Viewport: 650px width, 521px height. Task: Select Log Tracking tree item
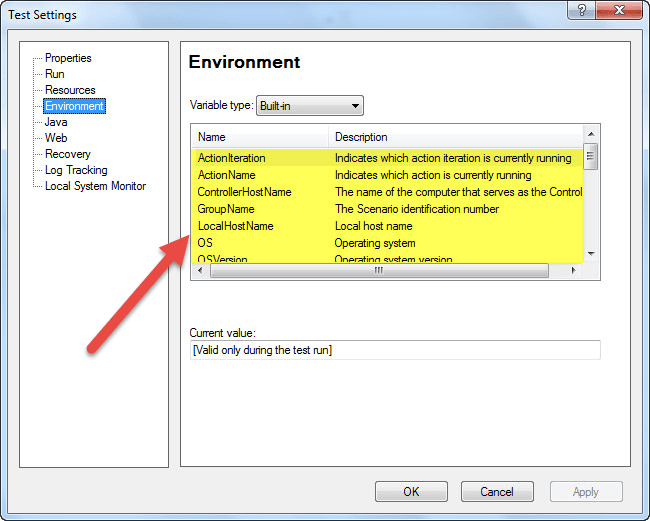(76, 170)
